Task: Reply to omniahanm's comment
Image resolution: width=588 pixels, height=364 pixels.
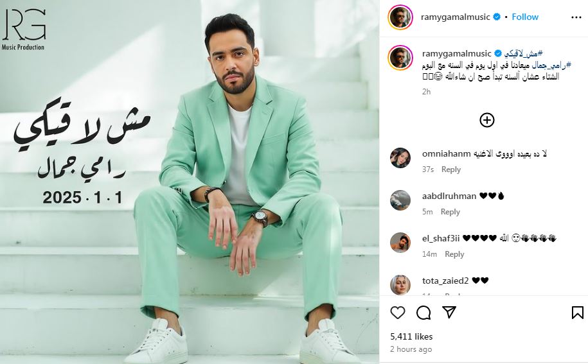Action: tap(451, 169)
